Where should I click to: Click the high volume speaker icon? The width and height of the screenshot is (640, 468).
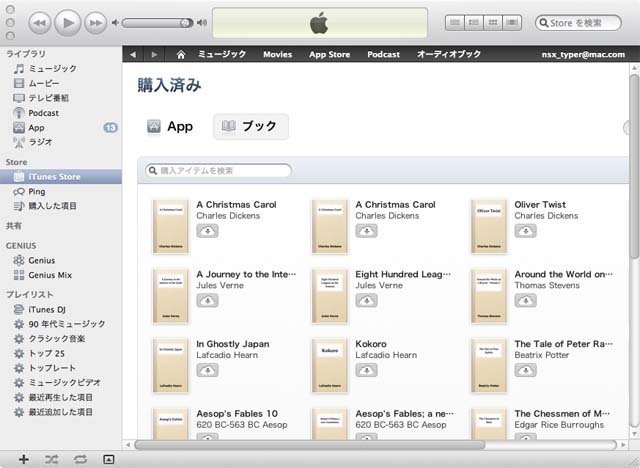(x=202, y=23)
